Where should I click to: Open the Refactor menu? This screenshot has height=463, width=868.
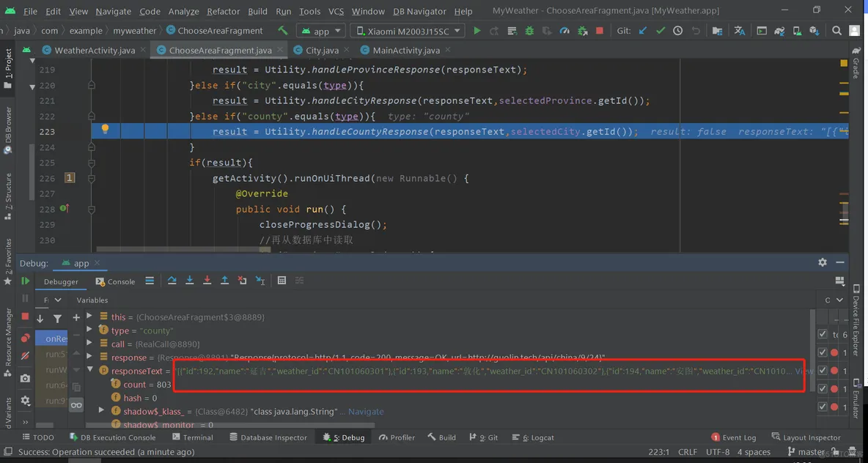[x=224, y=11]
